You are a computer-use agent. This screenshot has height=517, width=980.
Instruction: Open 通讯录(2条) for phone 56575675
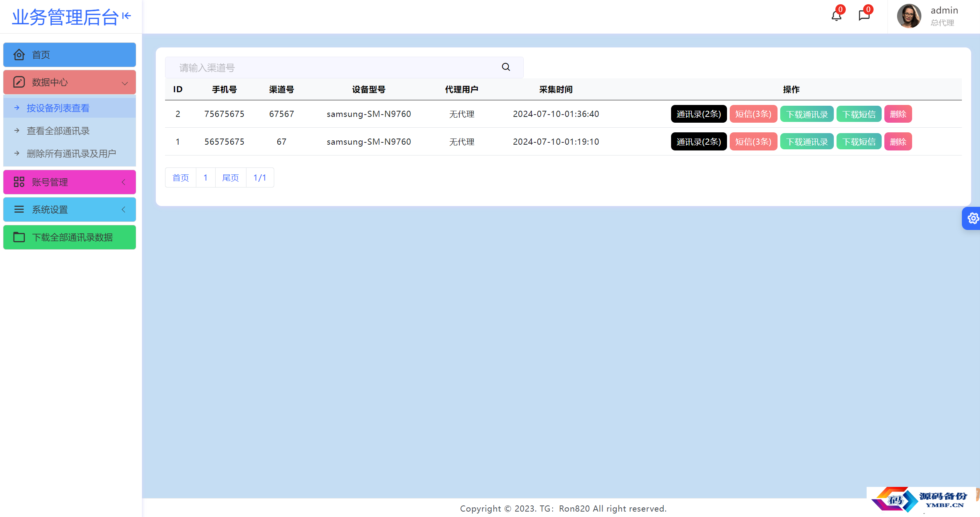[x=698, y=142]
